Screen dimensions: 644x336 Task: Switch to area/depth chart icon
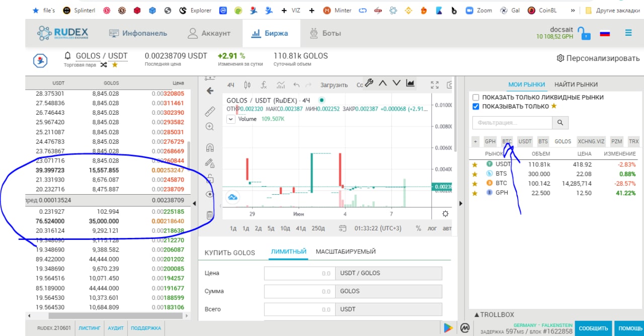[x=411, y=83]
